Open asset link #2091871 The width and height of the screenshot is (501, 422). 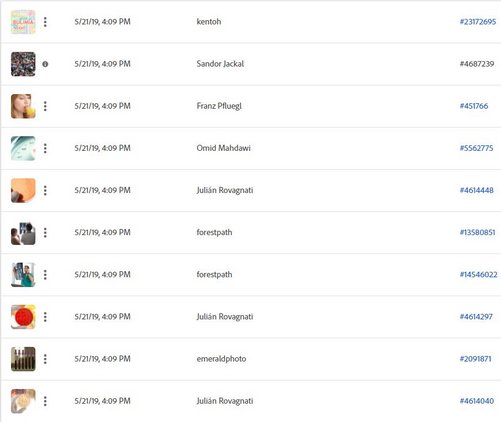coord(475,359)
